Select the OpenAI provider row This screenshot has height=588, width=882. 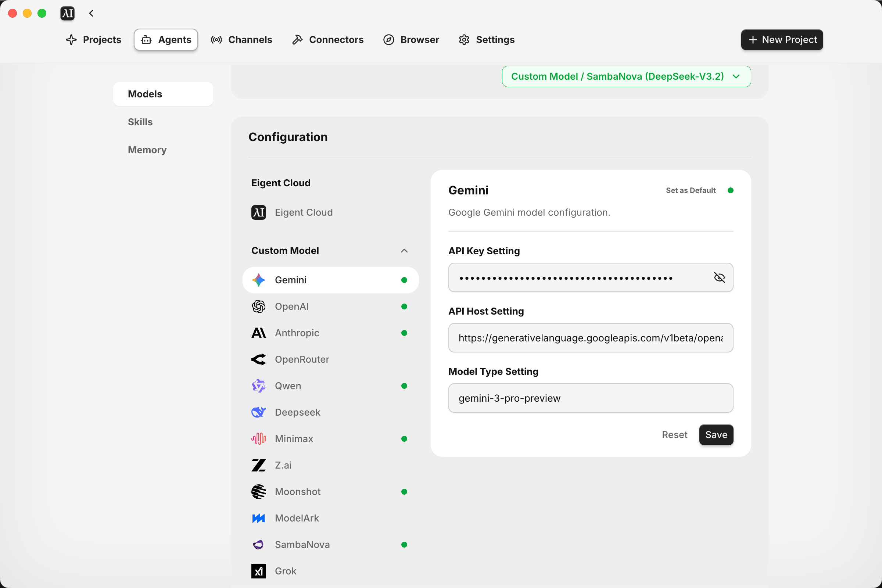coord(331,307)
